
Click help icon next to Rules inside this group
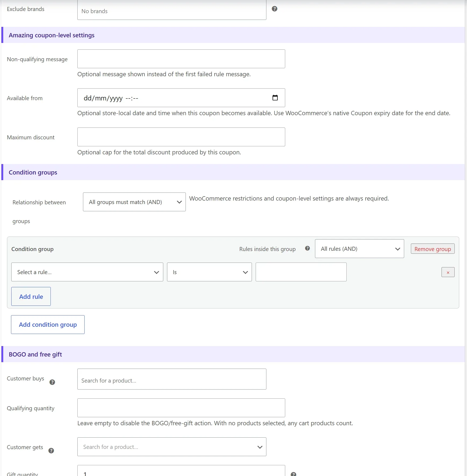[x=307, y=248]
